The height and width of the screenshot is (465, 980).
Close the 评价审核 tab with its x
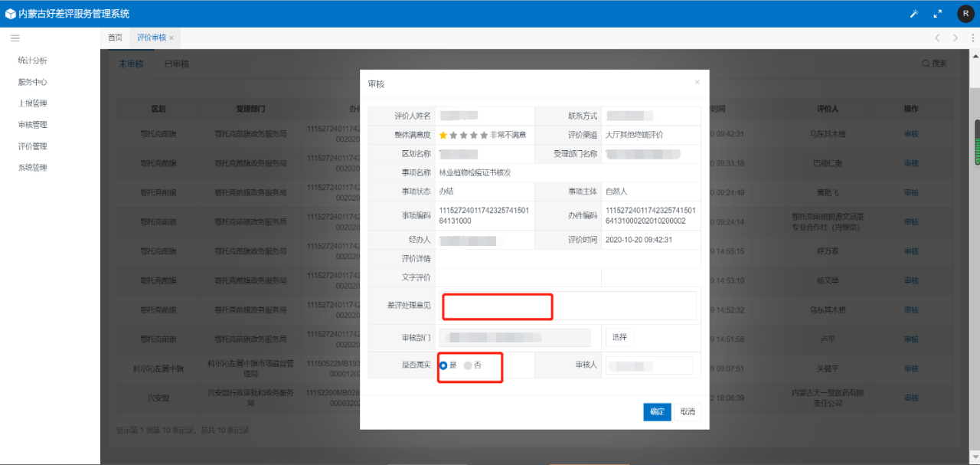click(171, 38)
